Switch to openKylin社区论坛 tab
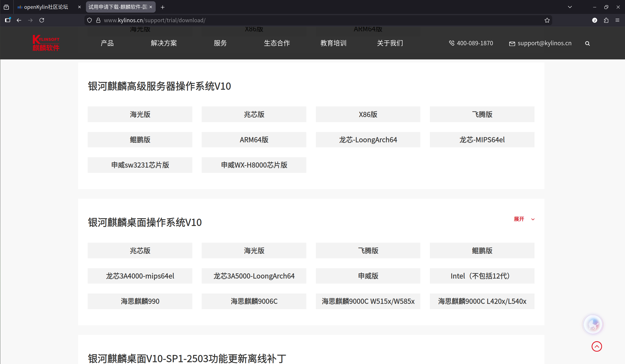This screenshot has height=364, width=625. (x=46, y=7)
